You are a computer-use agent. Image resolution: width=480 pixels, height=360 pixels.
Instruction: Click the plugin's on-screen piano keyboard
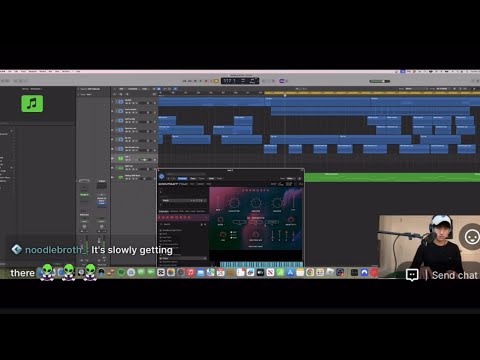(262, 264)
